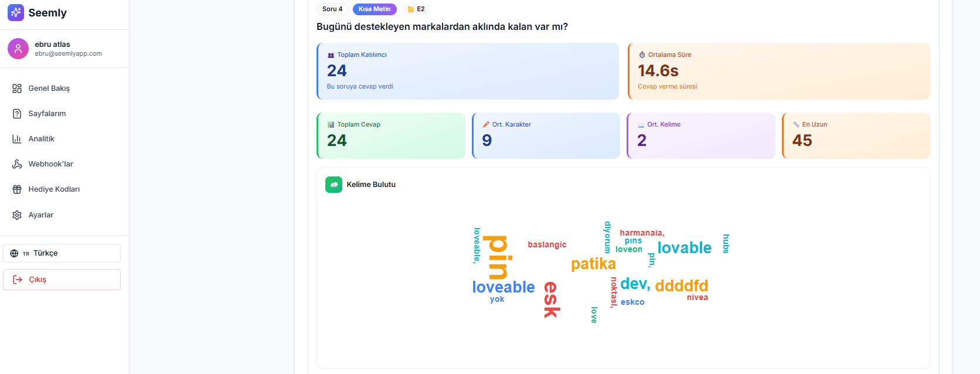Click the word 'patika' in word cloud
The width and height of the screenshot is (980, 374).
tap(593, 264)
